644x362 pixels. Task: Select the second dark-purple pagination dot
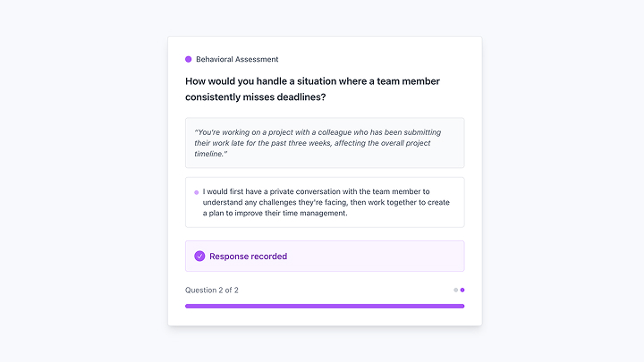(462, 290)
